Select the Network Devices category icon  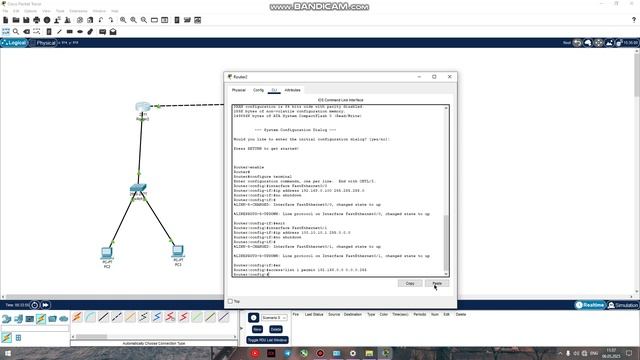point(7,318)
